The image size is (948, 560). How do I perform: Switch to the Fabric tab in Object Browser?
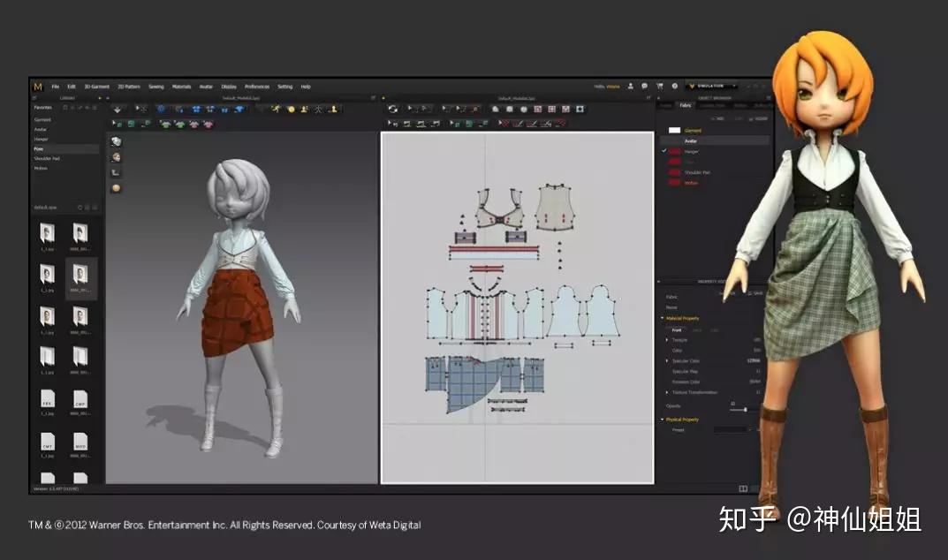point(685,105)
